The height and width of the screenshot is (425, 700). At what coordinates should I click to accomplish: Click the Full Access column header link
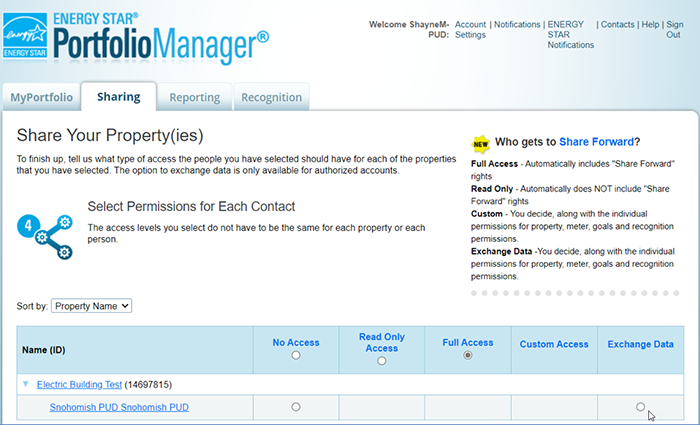(x=467, y=342)
